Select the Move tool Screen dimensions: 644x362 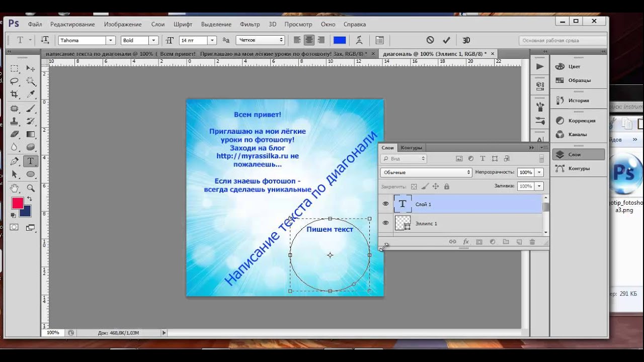click(x=31, y=68)
